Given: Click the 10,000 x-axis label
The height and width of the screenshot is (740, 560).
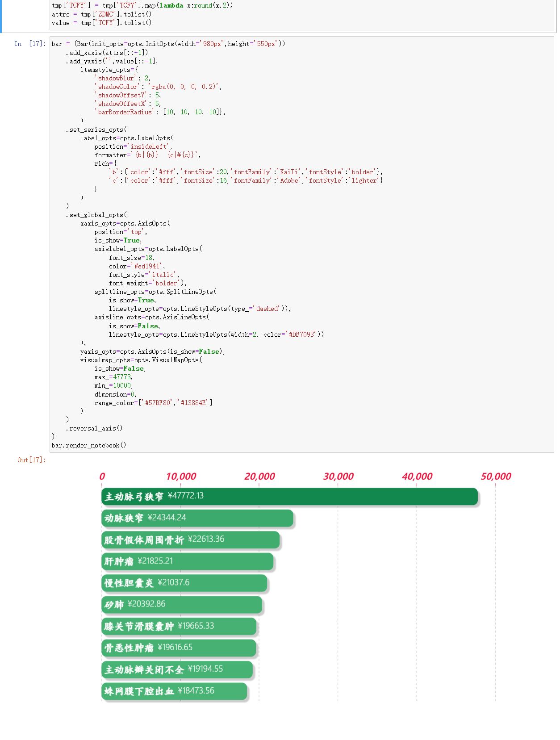Looking at the screenshot, I should coord(181,477).
